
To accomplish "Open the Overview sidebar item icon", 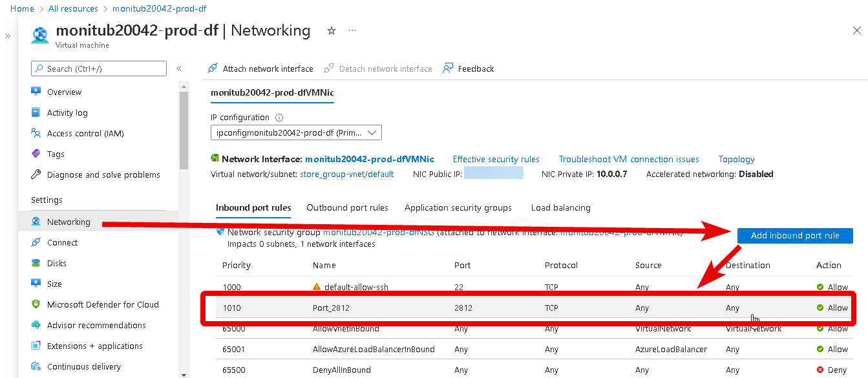I will (x=36, y=92).
